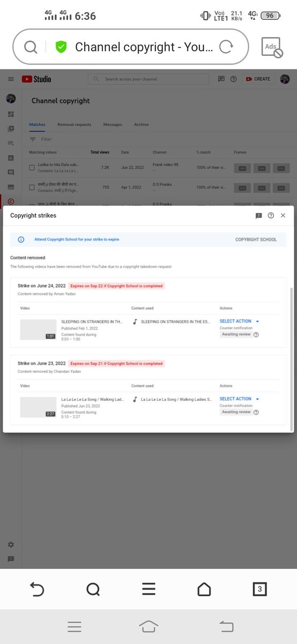This screenshot has height=644, width=297.
Task: Send feedback from Copyright strikes dialog
Action: coord(259,215)
